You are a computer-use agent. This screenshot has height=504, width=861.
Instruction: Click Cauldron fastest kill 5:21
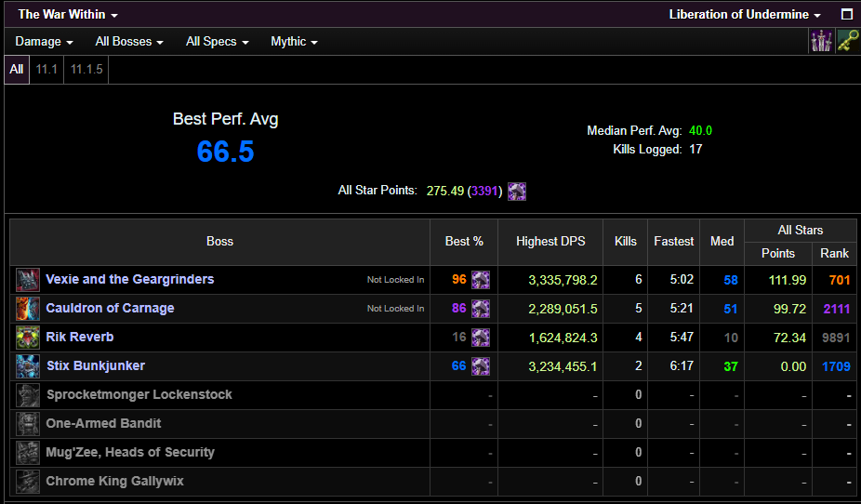pyautogui.click(x=682, y=309)
